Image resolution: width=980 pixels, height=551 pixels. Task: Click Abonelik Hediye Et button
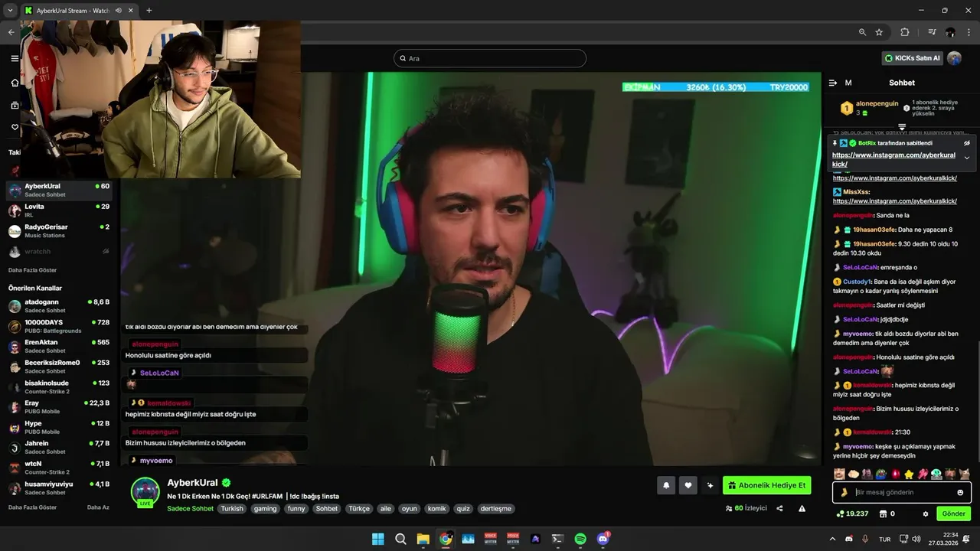coord(766,485)
